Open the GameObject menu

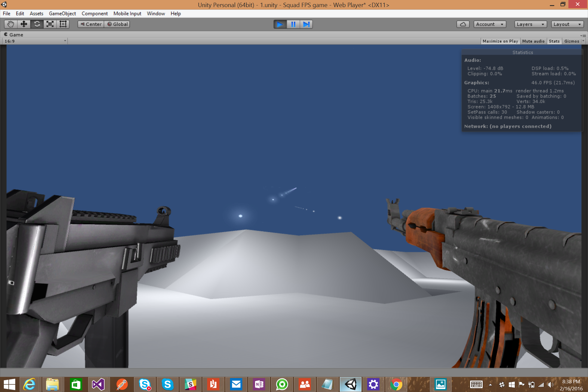click(62, 14)
